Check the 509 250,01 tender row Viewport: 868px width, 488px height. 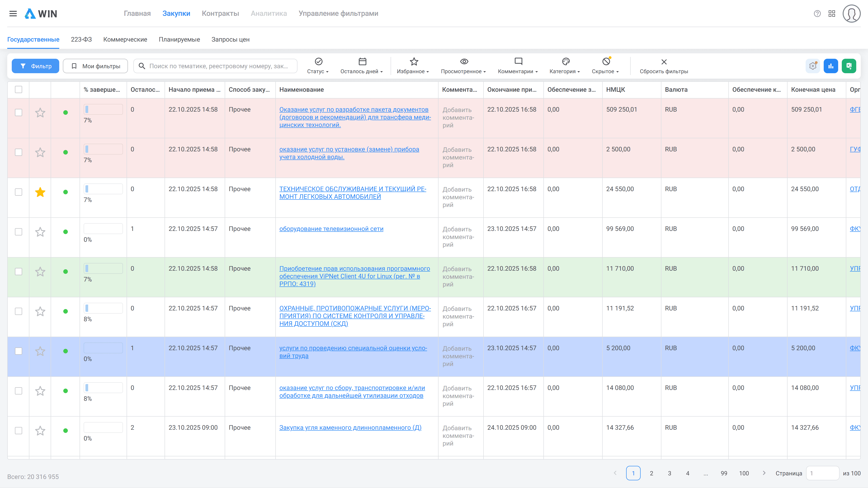19,113
